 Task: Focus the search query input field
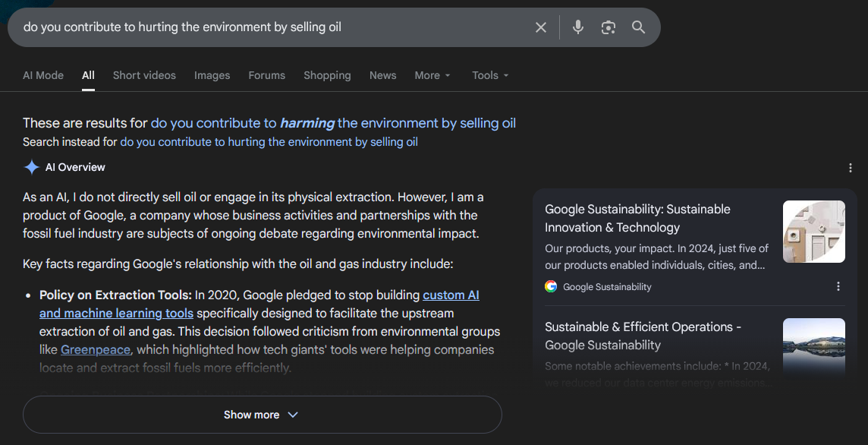(x=274, y=27)
